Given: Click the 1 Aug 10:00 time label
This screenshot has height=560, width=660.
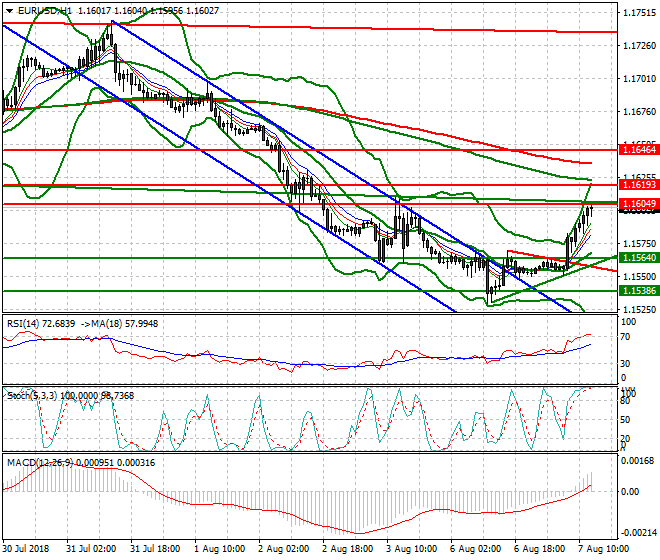Looking at the screenshot, I should point(219,549).
